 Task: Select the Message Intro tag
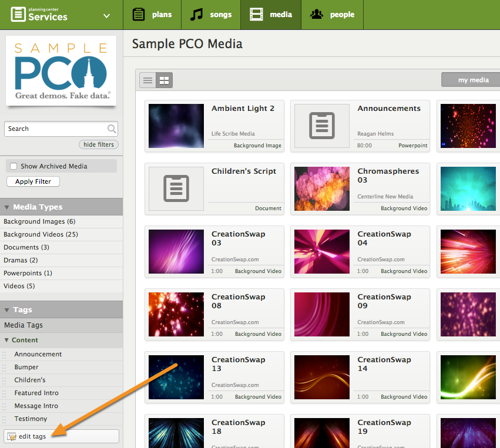[36, 406]
